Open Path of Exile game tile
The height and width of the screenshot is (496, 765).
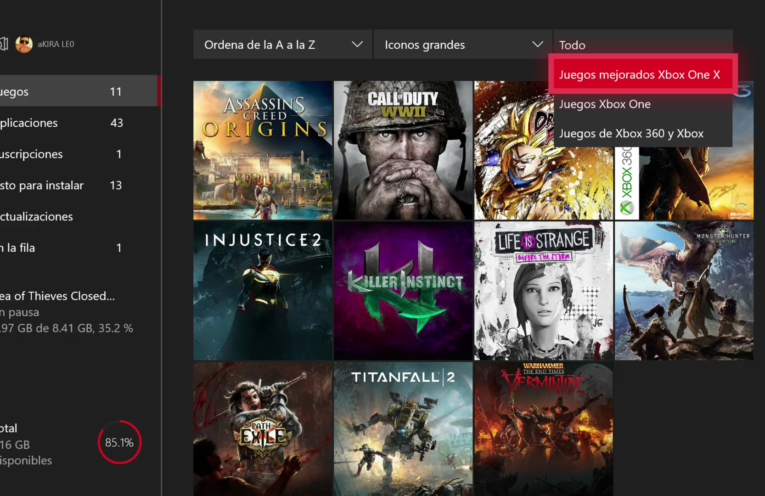[x=262, y=429]
